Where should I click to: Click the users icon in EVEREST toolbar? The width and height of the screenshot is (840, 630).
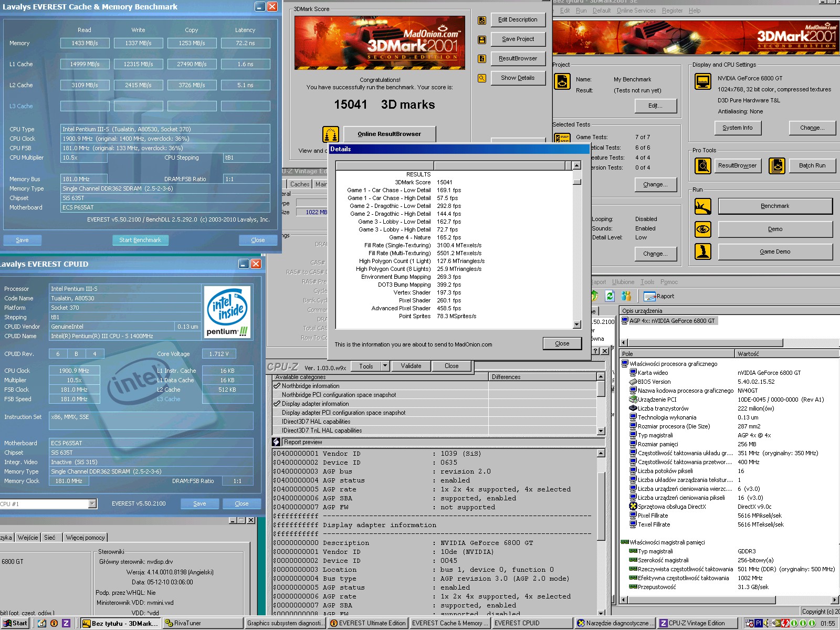(x=627, y=296)
